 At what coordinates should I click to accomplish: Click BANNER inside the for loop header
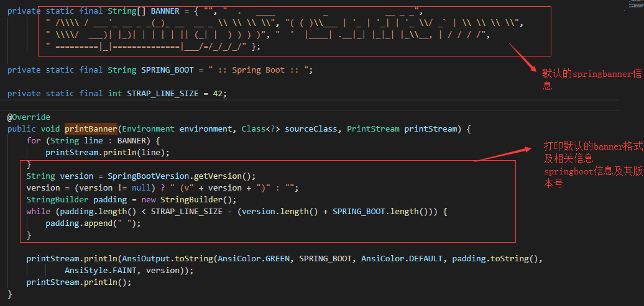tap(131, 141)
